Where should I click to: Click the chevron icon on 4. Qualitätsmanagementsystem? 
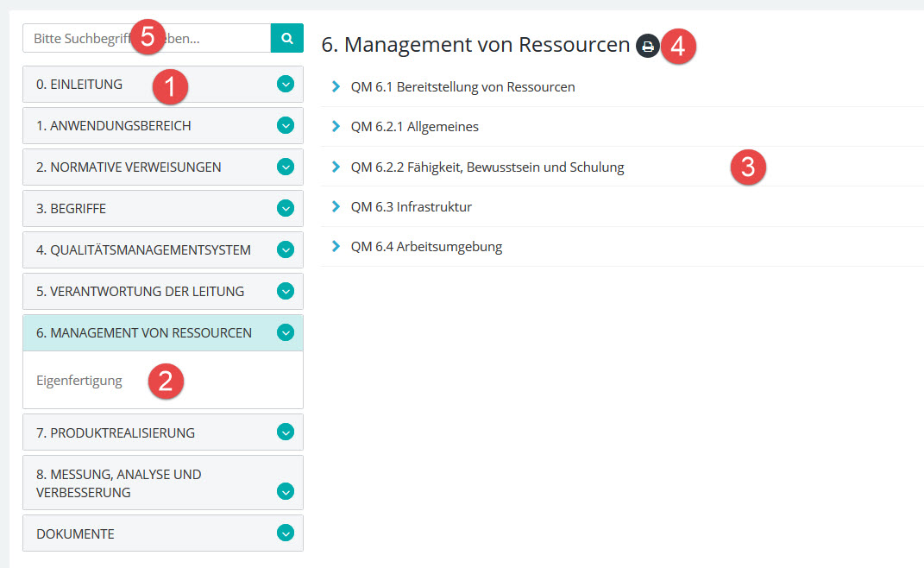click(286, 250)
